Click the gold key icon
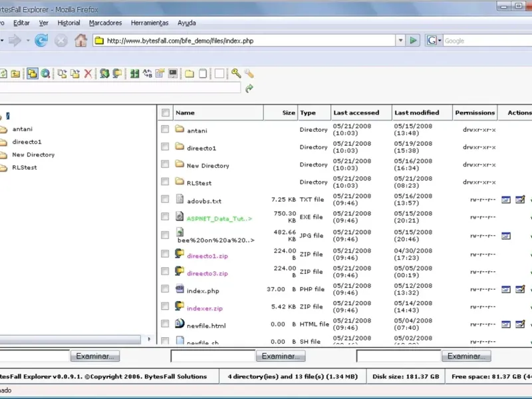The image size is (532, 399). tap(236, 73)
